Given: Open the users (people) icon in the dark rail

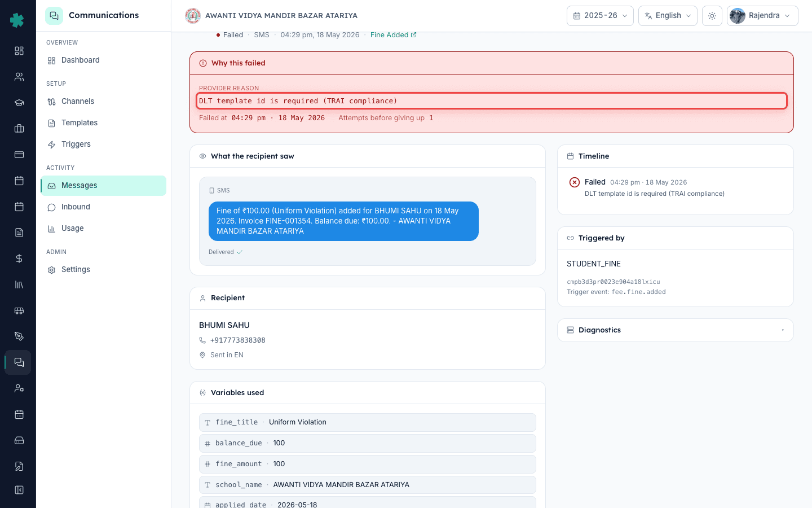Looking at the screenshot, I should click(19, 77).
